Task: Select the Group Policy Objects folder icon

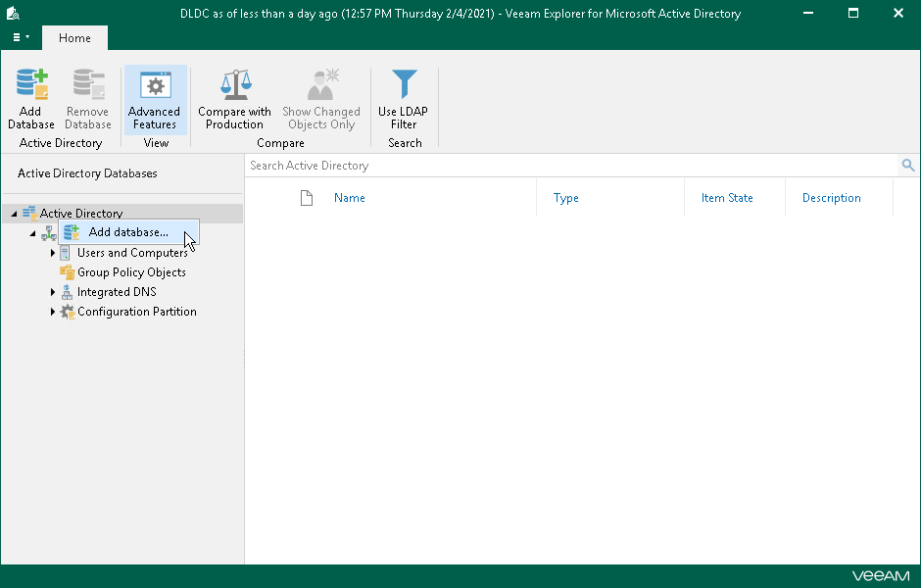Action: point(68,272)
